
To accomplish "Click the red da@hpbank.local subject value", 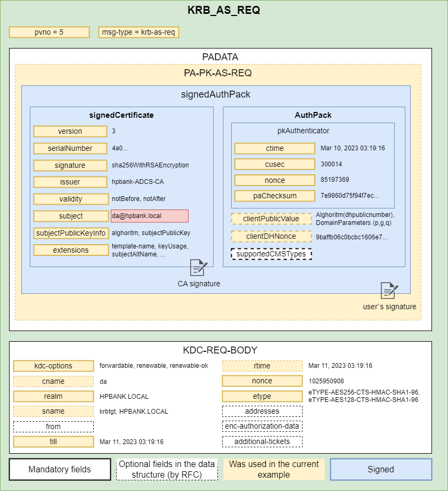I will pyautogui.click(x=150, y=216).
